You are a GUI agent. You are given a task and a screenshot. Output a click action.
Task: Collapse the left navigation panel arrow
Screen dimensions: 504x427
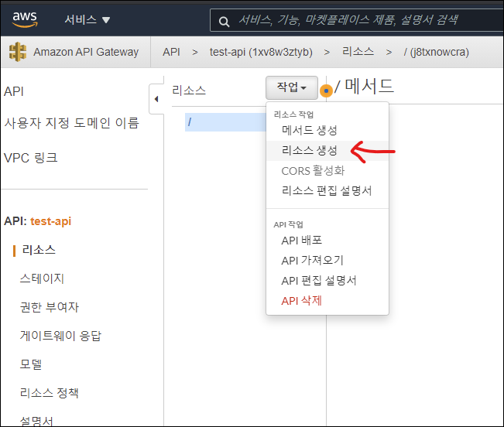pos(156,99)
